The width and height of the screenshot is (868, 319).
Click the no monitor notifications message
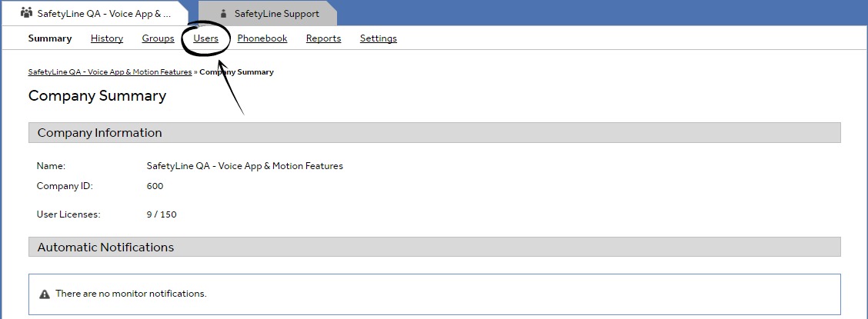[x=131, y=294]
